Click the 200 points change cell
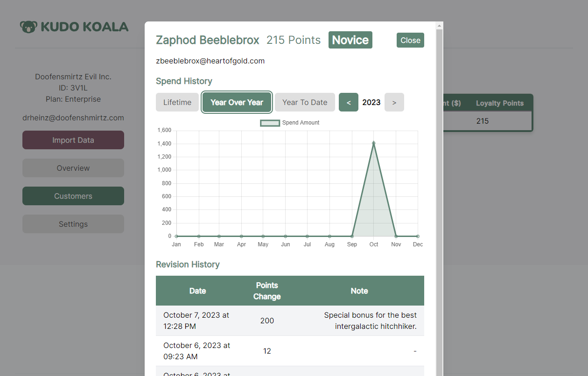This screenshot has height=376, width=588. 267,320
